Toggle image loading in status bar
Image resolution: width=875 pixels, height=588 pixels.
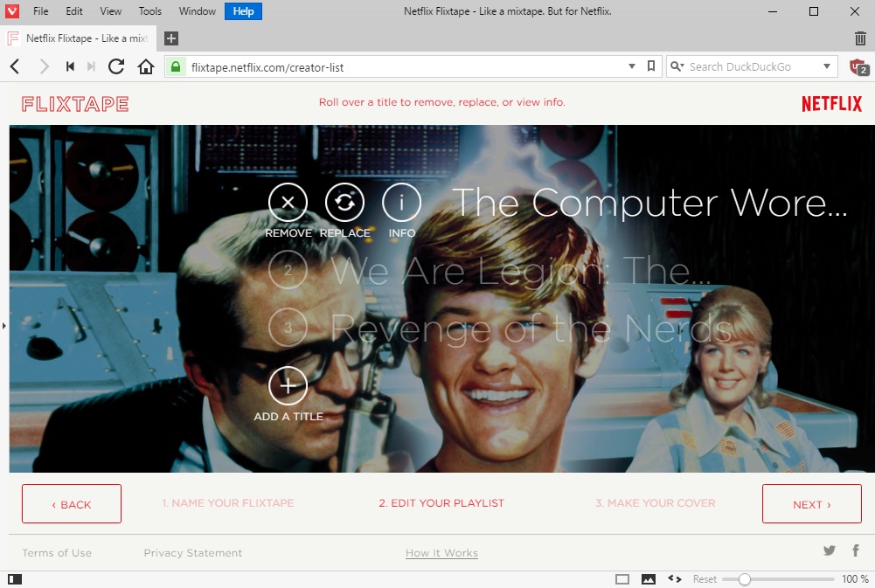pyautogui.click(x=649, y=579)
